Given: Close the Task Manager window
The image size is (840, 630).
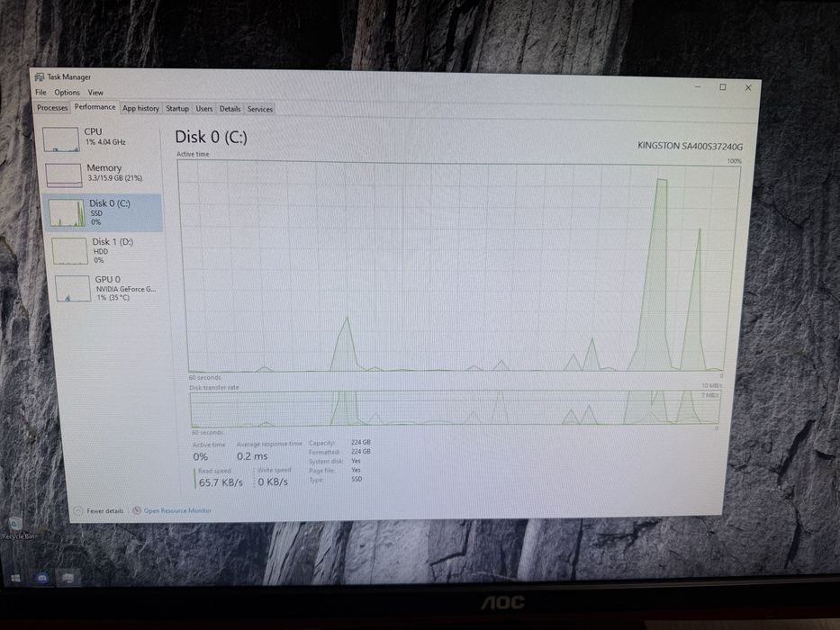Looking at the screenshot, I should (748, 88).
